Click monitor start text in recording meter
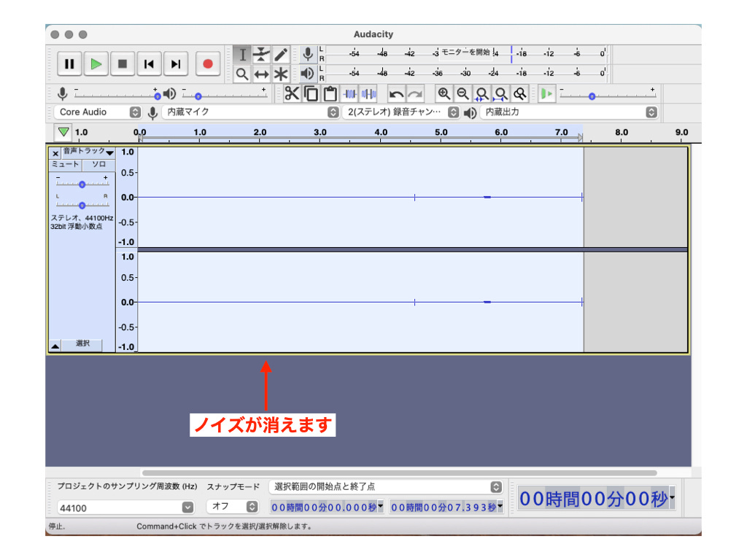 click(465, 52)
